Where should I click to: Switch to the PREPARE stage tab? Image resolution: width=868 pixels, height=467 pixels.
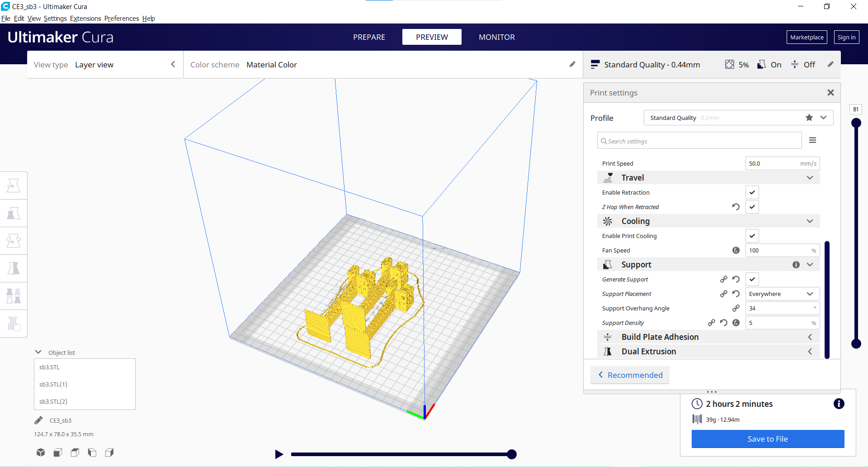tap(369, 37)
